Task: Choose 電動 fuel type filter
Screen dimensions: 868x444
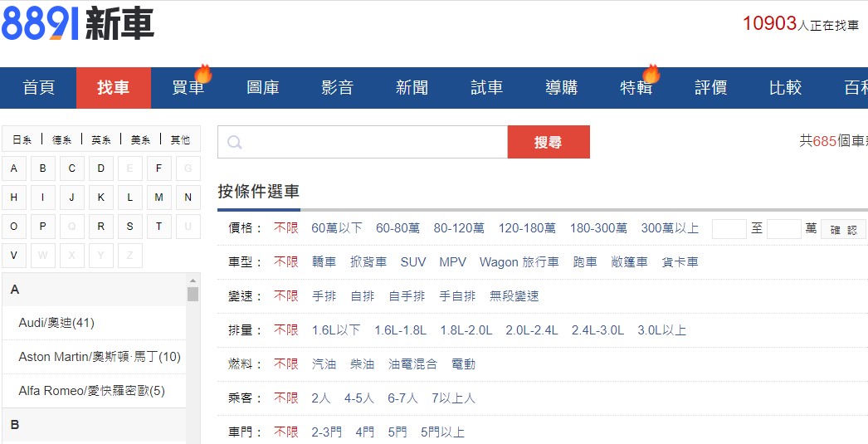Action: pyautogui.click(x=463, y=364)
